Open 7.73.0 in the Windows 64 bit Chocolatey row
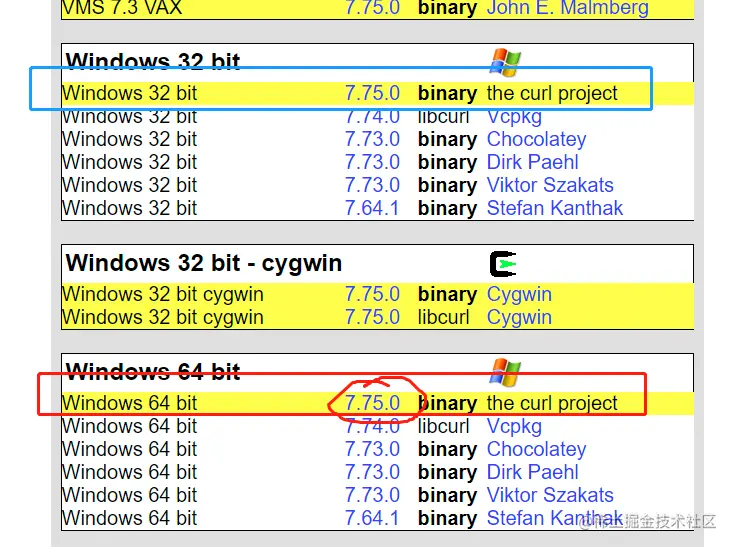This screenshot has width=733, height=547. (373, 449)
